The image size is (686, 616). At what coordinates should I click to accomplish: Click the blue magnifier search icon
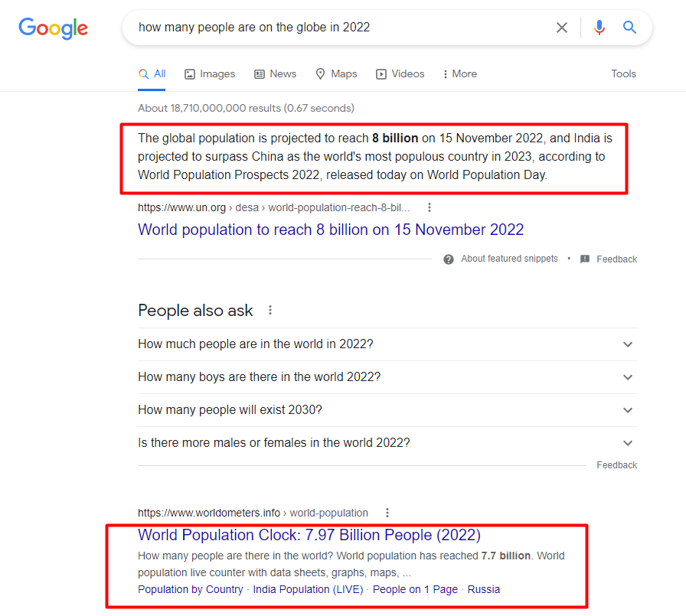[x=629, y=28]
